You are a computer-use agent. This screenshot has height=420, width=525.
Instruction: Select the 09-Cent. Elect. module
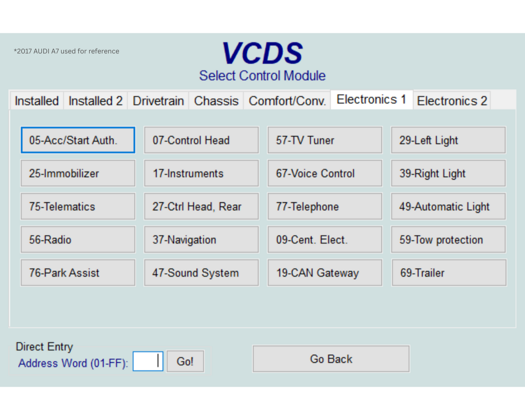pyautogui.click(x=325, y=240)
